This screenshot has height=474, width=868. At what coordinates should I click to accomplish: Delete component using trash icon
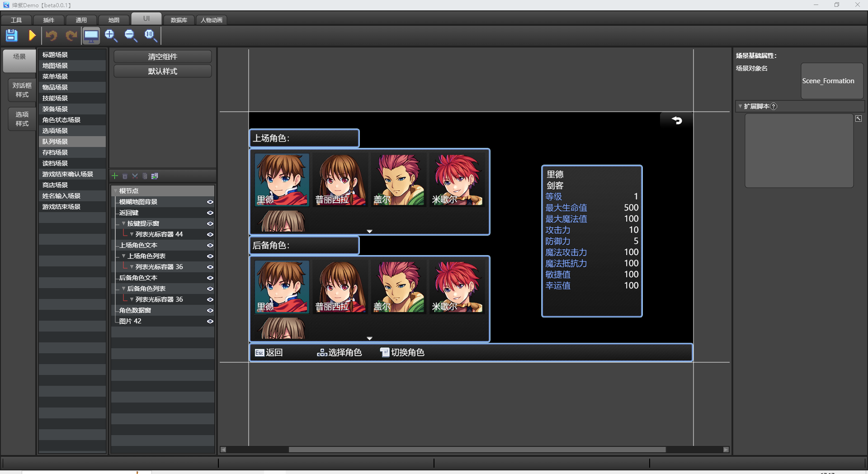125,176
